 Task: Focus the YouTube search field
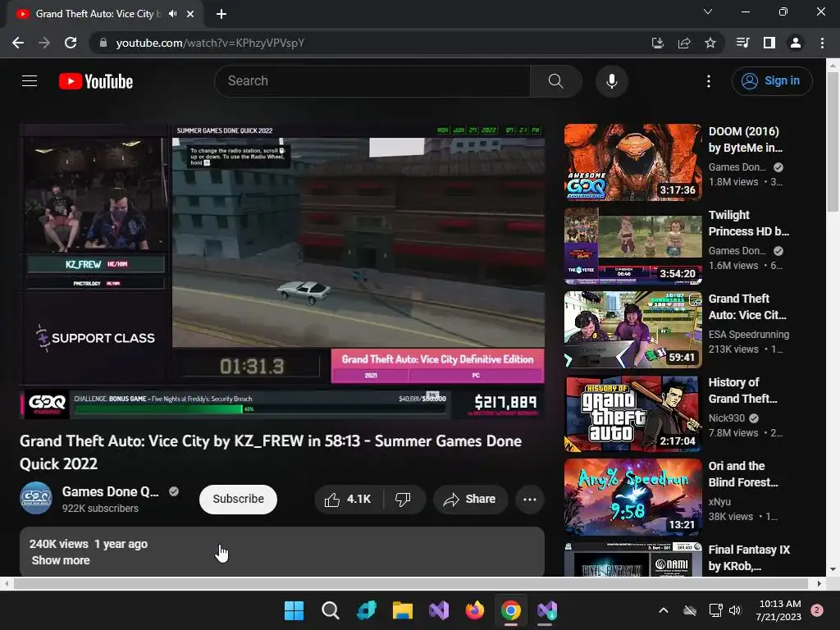[x=372, y=81]
